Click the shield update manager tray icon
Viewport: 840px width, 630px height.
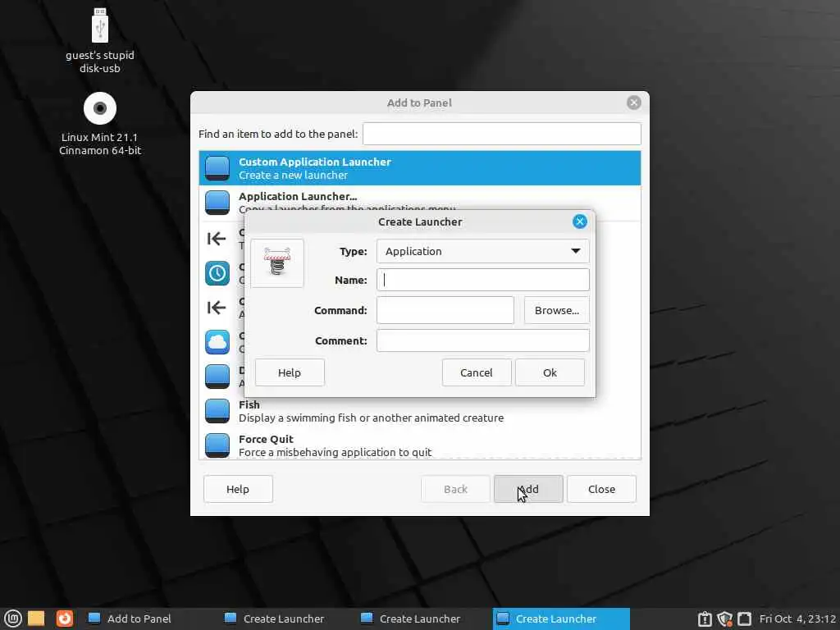pyautogui.click(x=724, y=619)
